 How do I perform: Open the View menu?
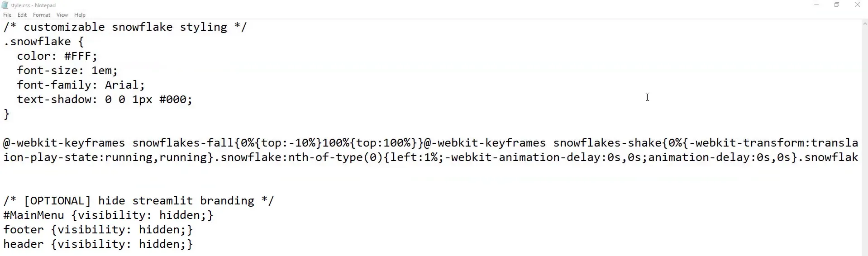62,15
